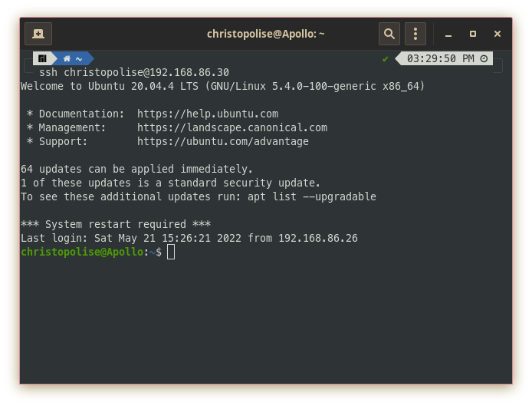Close the terminal window
Viewport: 532px width, 406px height.
[498, 34]
